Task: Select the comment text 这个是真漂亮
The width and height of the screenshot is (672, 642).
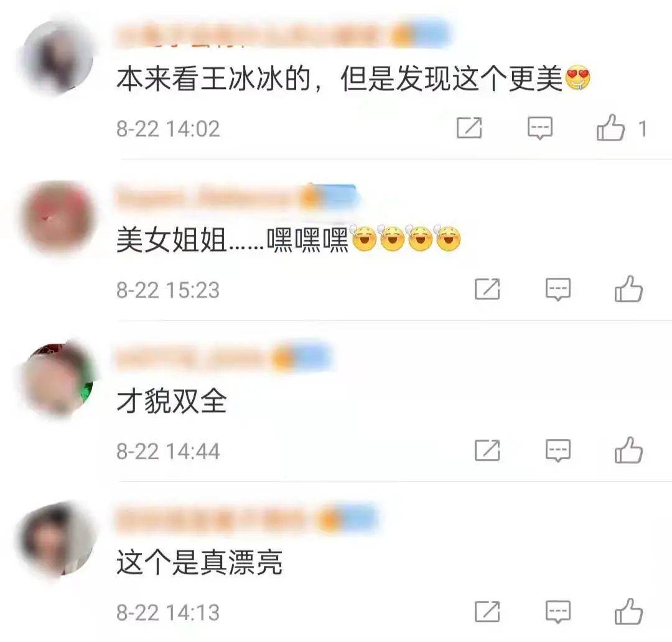Action: pyautogui.click(x=199, y=562)
